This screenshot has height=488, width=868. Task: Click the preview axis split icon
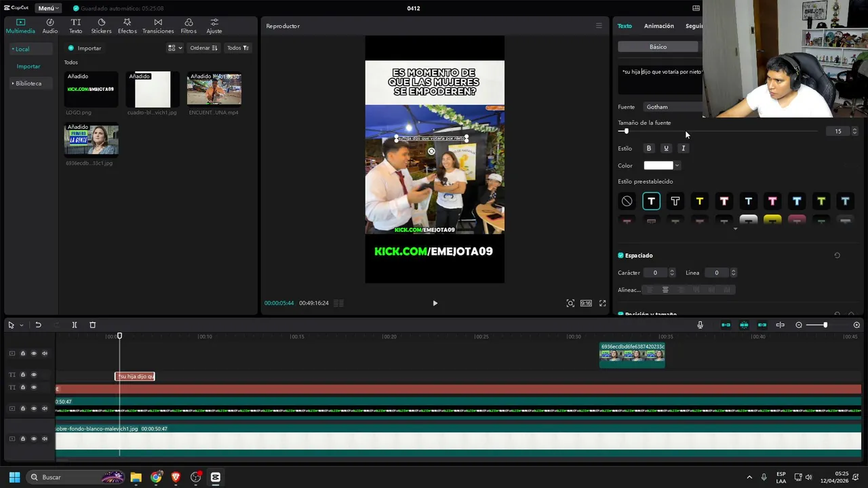tap(781, 325)
